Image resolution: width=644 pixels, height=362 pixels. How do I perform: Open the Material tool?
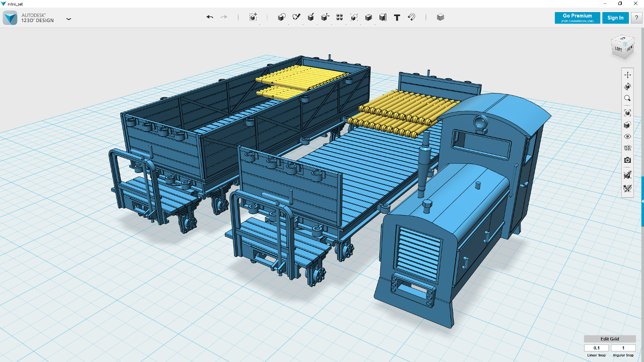tap(440, 17)
